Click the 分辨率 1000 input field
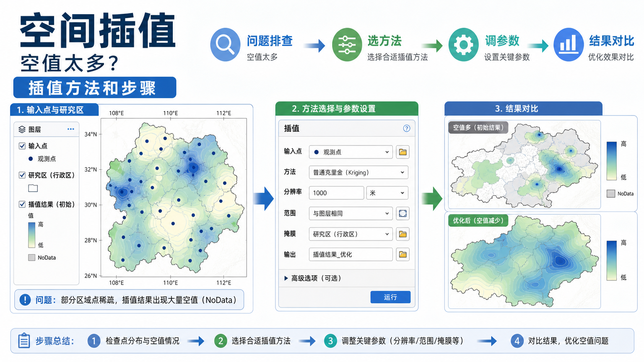 click(336, 193)
